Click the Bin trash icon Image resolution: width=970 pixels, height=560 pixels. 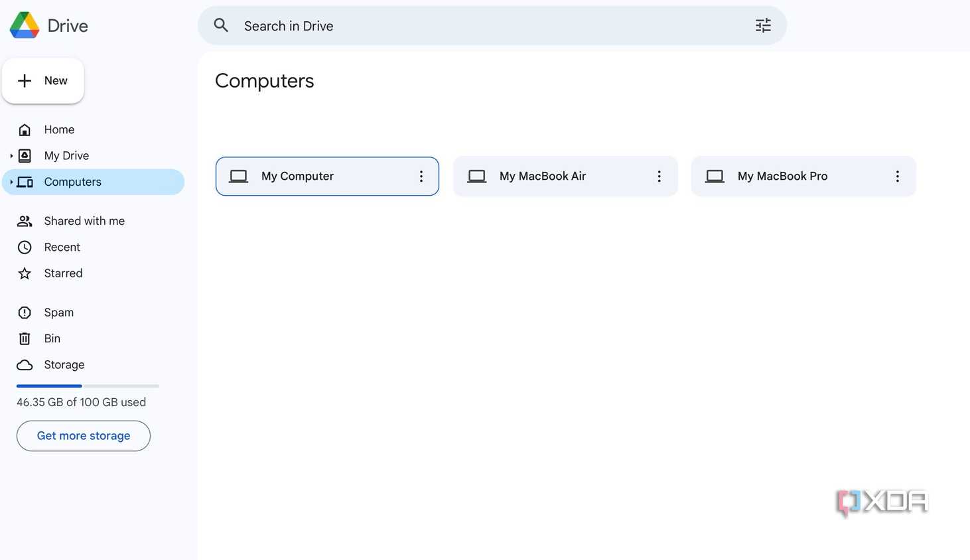[25, 338]
